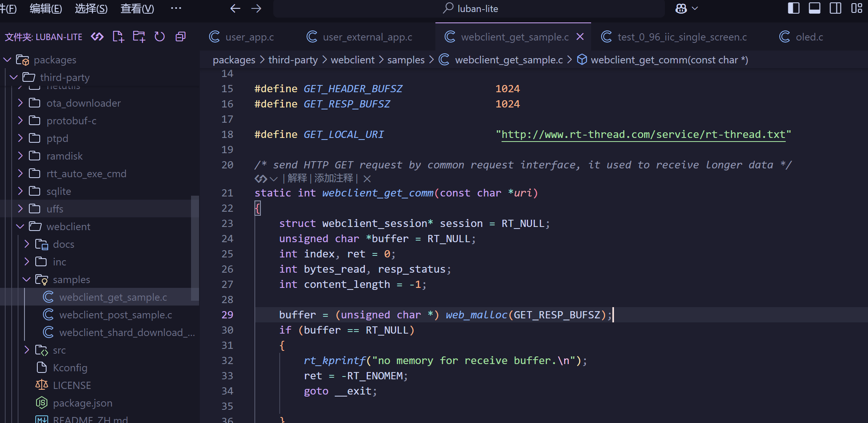Expand the protobuf-c folder

pyautogui.click(x=20, y=121)
